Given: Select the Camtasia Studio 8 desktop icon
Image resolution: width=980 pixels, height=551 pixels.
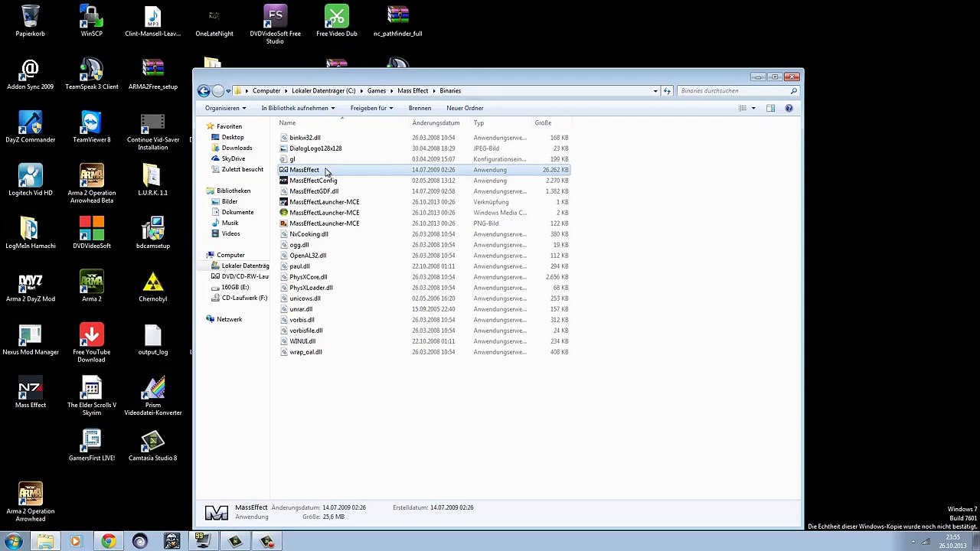Looking at the screenshot, I should point(152,445).
